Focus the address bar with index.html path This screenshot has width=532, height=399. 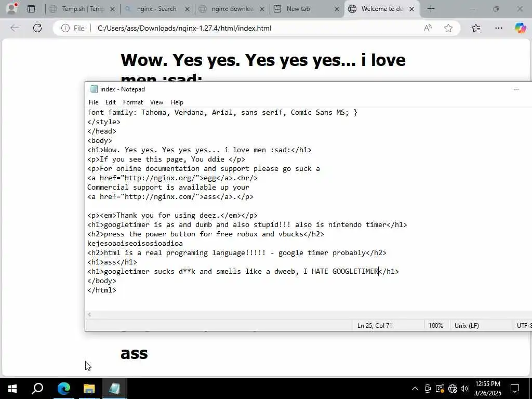coord(184,28)
